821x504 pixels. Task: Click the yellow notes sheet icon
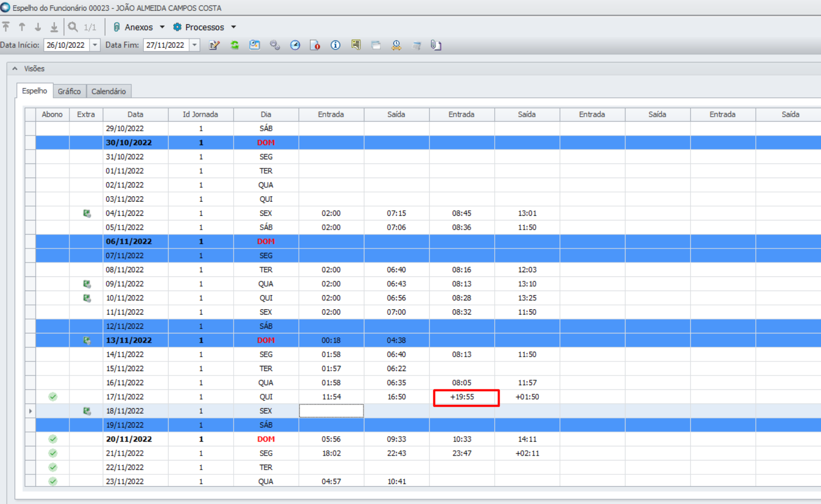click(356, 45)
